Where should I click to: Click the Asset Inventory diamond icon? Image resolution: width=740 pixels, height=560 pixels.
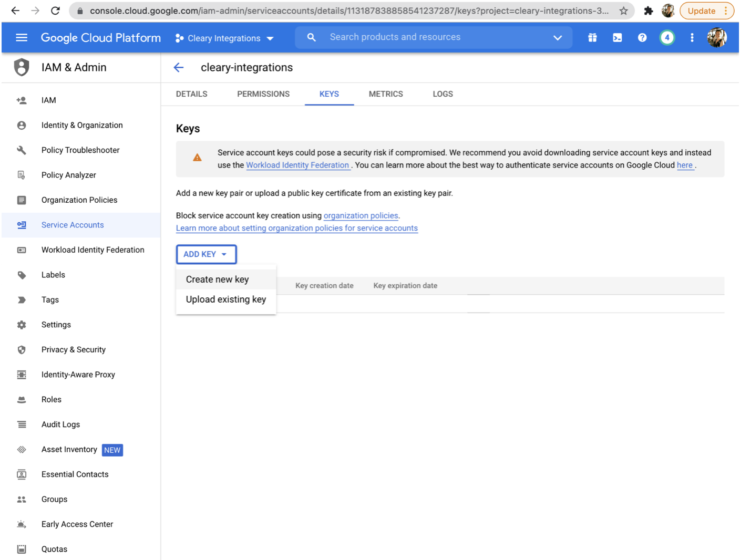click(22, 450)
